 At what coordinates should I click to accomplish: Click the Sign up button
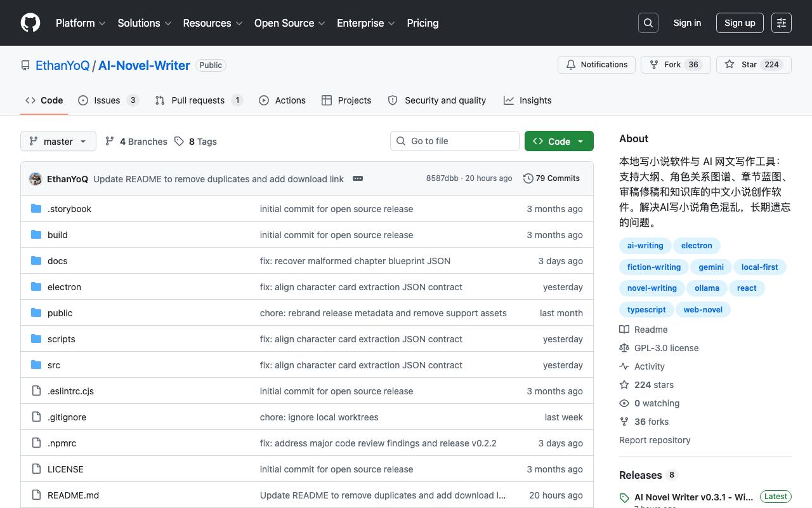pos(740,23)
